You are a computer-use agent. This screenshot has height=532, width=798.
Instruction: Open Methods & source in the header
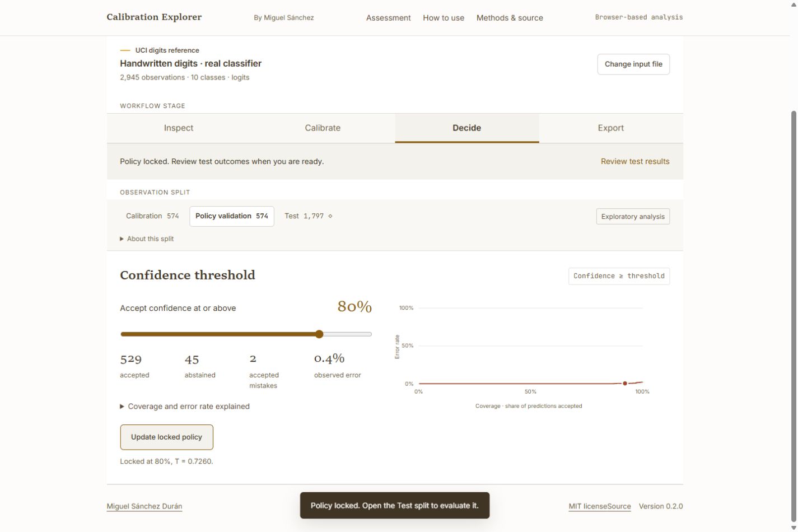coord(510,18)
